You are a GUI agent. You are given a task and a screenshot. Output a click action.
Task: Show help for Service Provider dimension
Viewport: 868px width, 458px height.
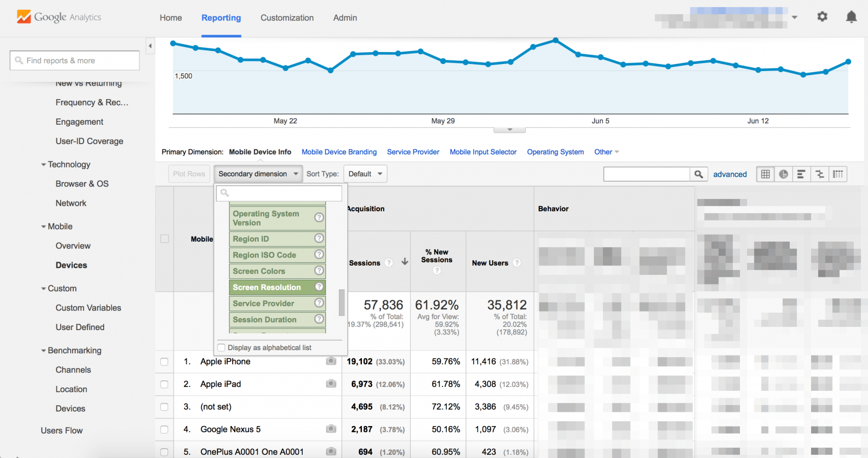click(x=319, y=303)
